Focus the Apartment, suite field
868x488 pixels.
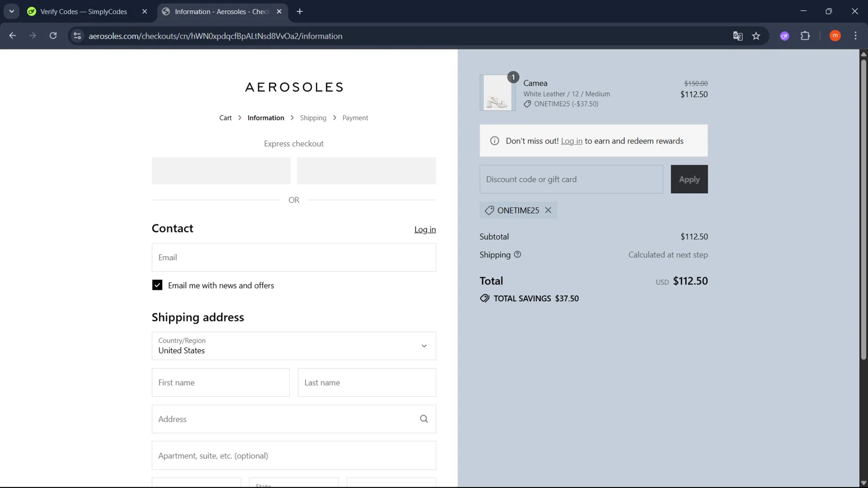(x=294, y=456)
